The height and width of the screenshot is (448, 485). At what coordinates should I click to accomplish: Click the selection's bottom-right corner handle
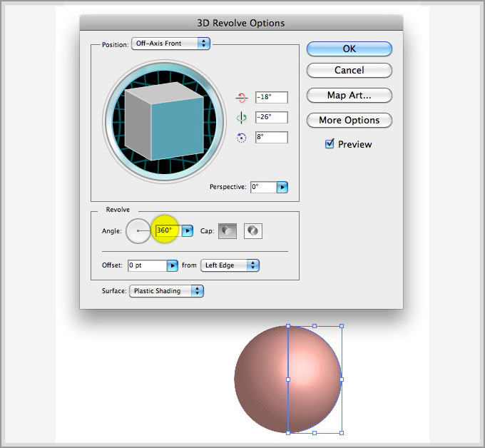(x=342, y=433)
